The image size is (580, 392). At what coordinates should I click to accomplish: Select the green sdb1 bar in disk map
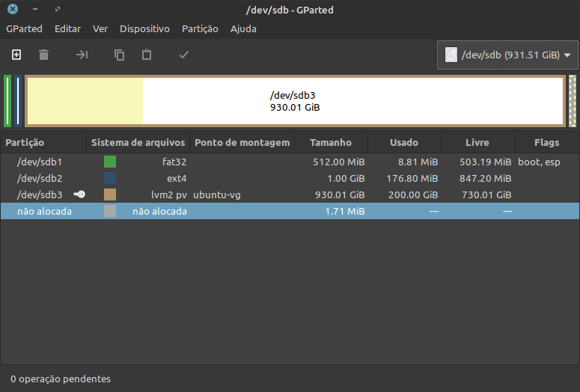7,101
